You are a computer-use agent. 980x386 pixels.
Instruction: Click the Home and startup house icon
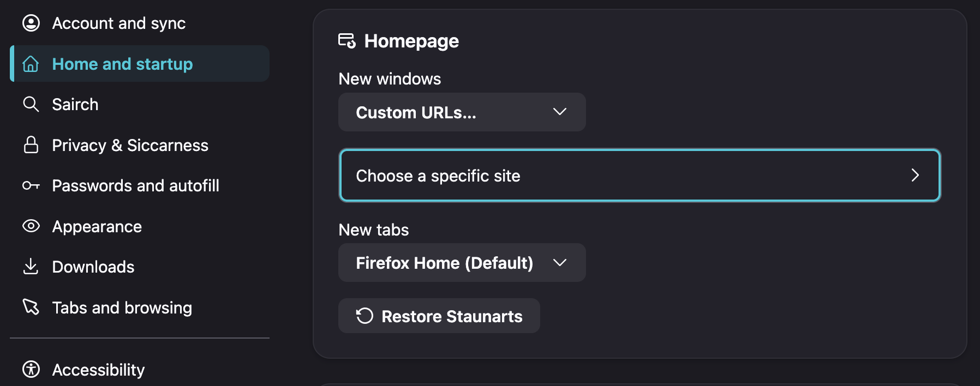(x=31, y=64)
